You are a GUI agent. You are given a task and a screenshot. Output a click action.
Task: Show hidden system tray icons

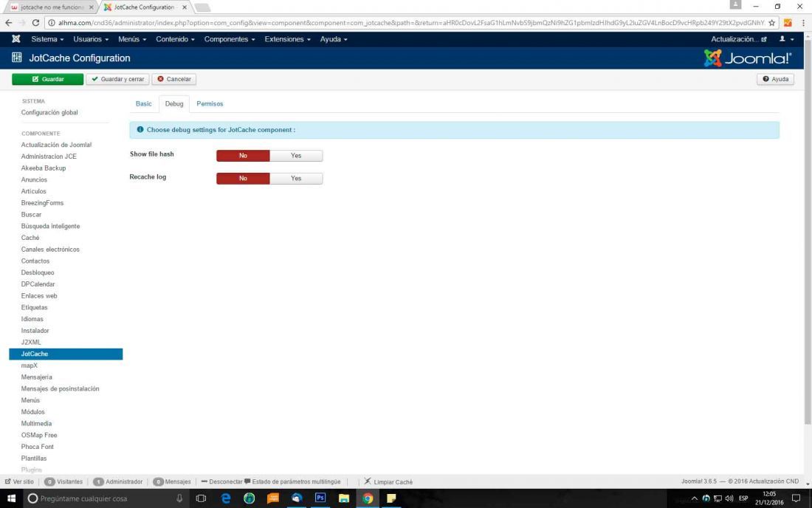point(695,498)
